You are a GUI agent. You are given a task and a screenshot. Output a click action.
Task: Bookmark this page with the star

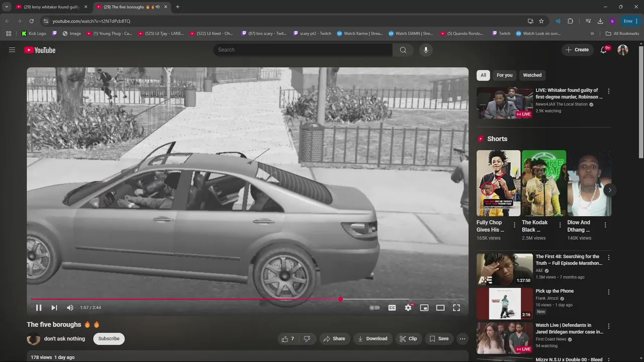point(541,21)
